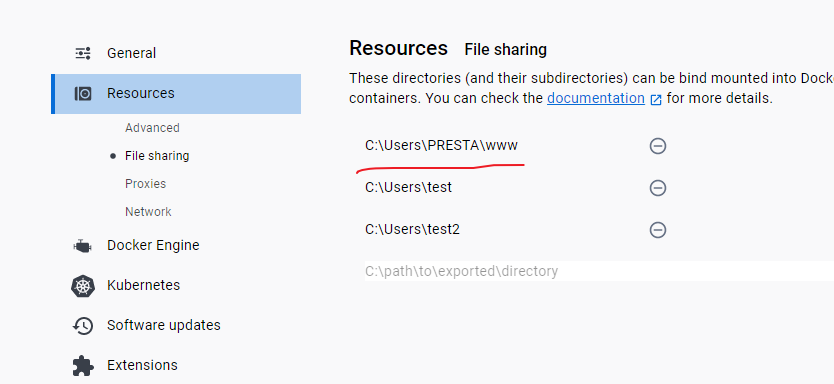Click the external link icon after documentation
This screenshot has height=384, width=834.
click(656, 99)
